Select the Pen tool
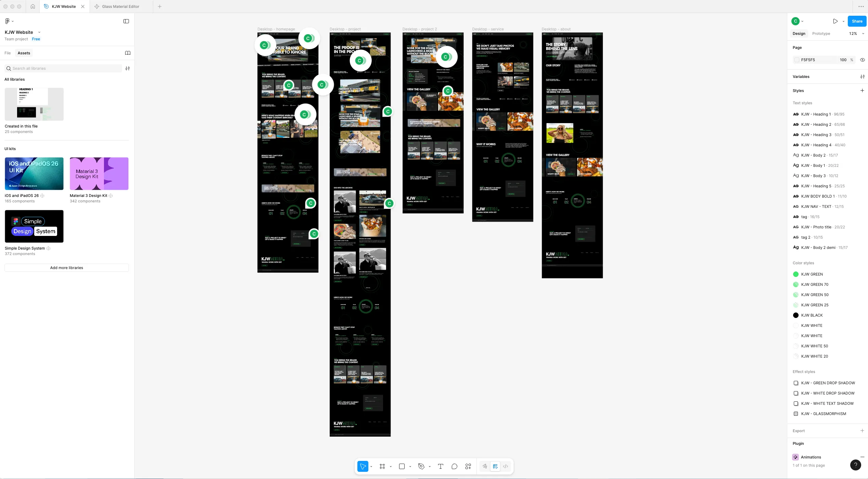 [421, 466]
